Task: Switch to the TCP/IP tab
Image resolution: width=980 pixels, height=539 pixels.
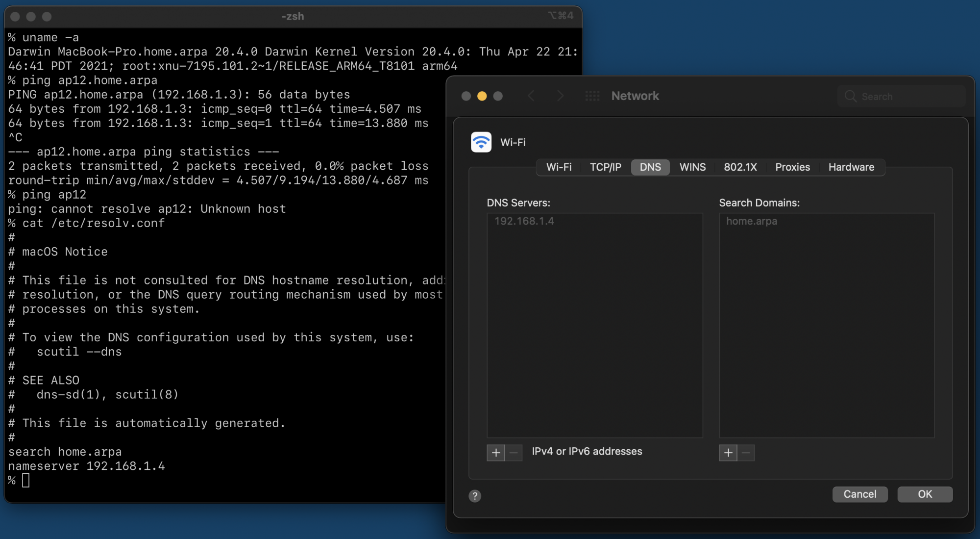Action: [x=605, y=167]
